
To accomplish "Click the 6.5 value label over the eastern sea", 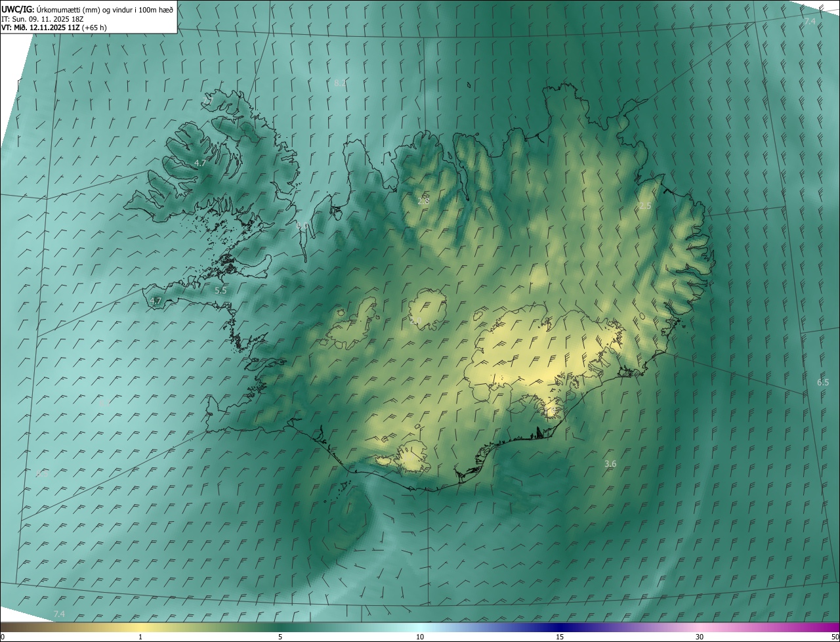I will tap(823, 382).
